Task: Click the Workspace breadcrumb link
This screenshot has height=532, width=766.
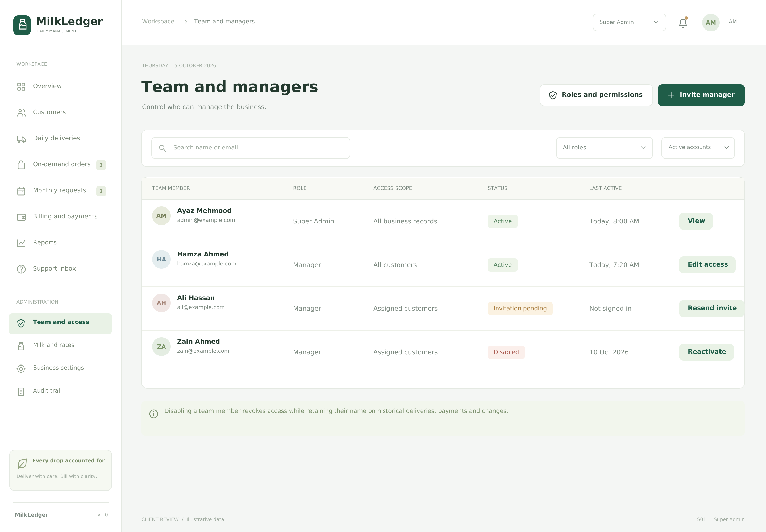Action: pyautogui.click(x=158, y=21)
